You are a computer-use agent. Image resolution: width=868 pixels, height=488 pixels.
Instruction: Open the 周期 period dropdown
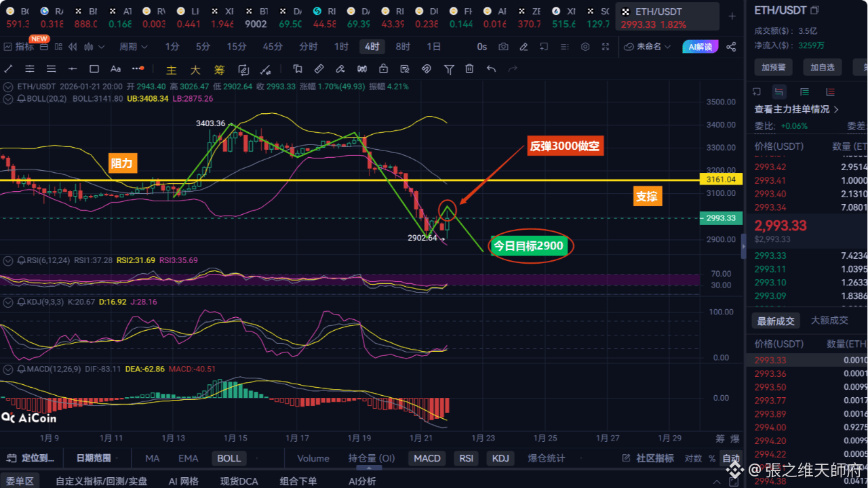tap(133, 47)
